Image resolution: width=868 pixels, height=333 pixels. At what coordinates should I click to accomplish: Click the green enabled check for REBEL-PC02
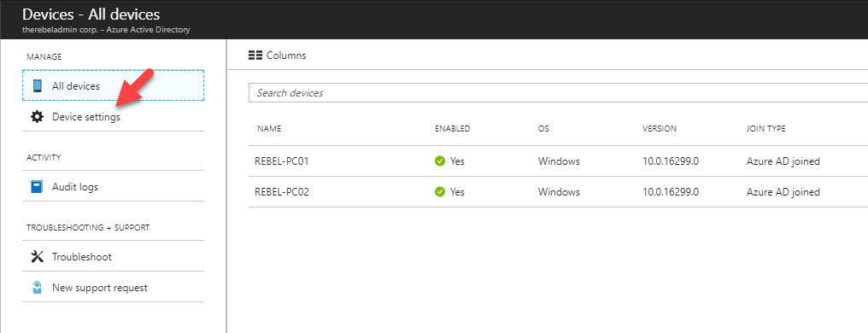coord(440,192)
